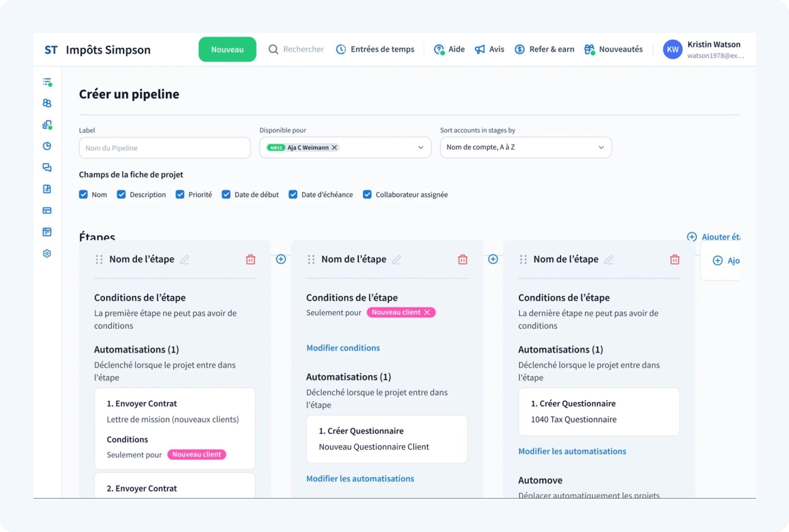
Task: Grab the second stage drag handle
Action: pyautogui.click(x=311, y=259)
